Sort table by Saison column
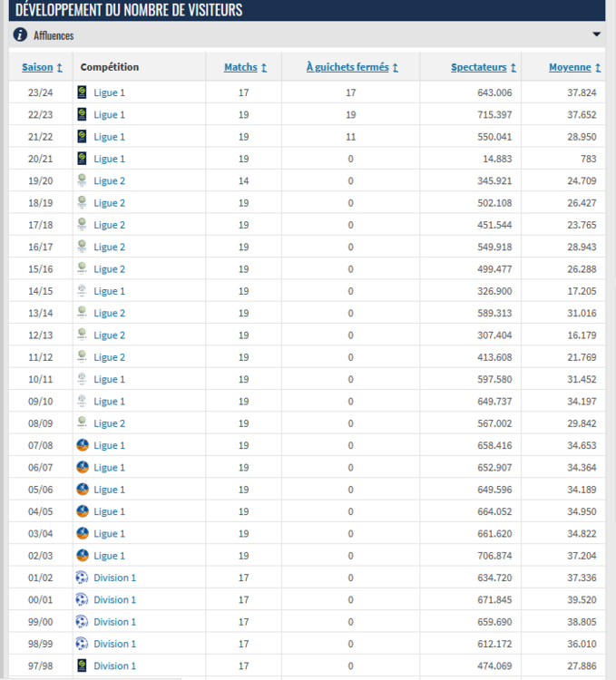Screen dimensions: 616x680 [42, 67]
